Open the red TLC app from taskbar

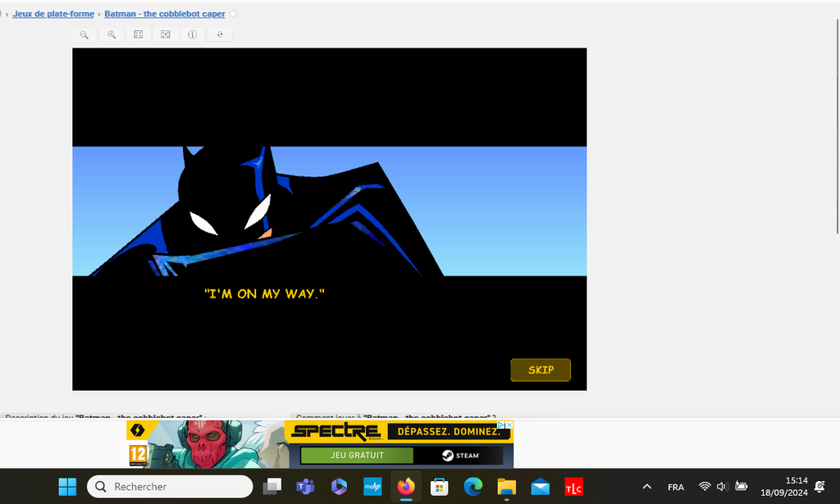tap(573, 487)
